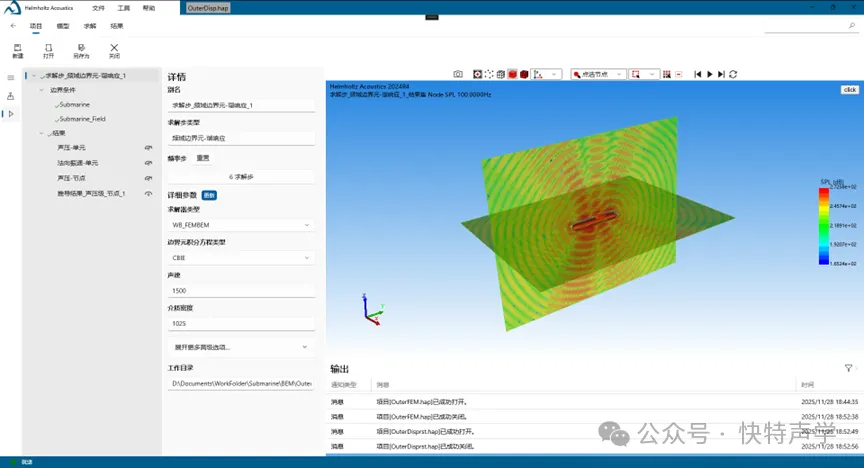Click the hamburger menu icon in left sidebar
The image size is (864, 468).
[11, 77]
